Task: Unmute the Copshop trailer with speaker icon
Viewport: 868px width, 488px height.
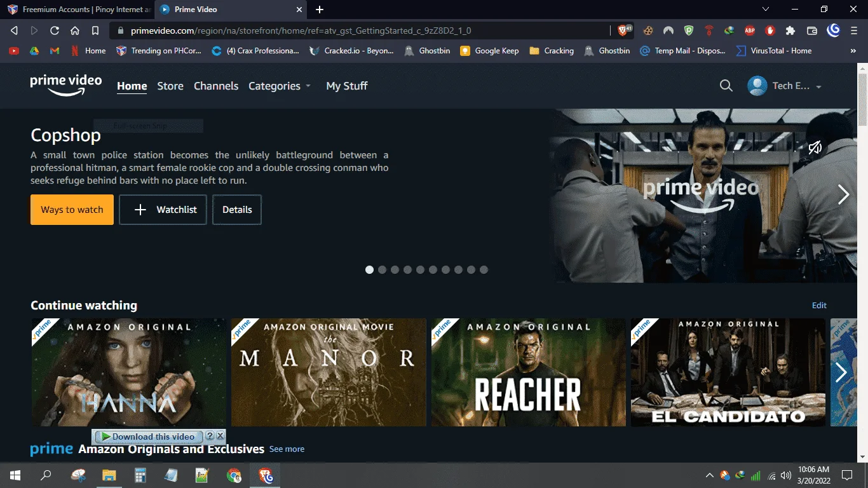Action: (815, 148)
